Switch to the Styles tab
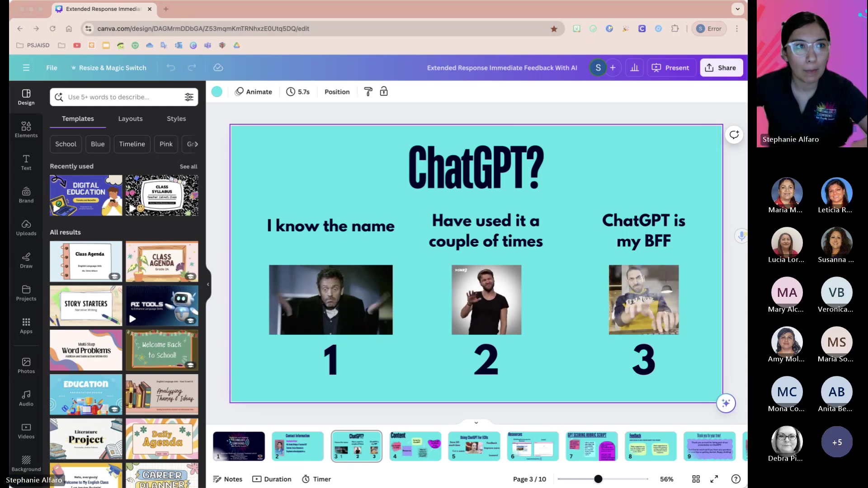This screenshot has width=868, height=488. (x=176, y=118)
